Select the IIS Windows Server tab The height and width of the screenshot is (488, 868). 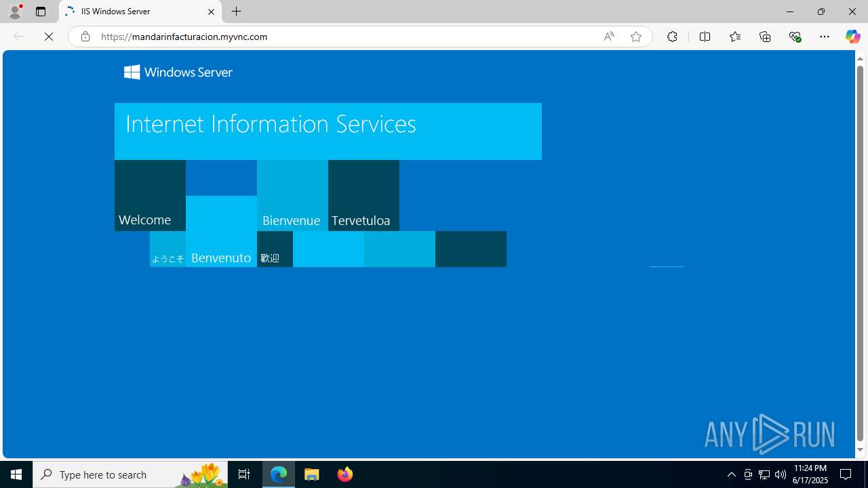(140, 12)
